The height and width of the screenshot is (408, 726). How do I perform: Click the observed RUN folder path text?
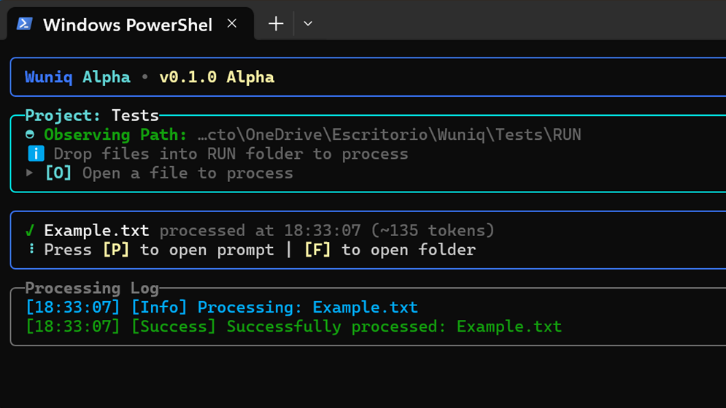(x=389, y=135)
